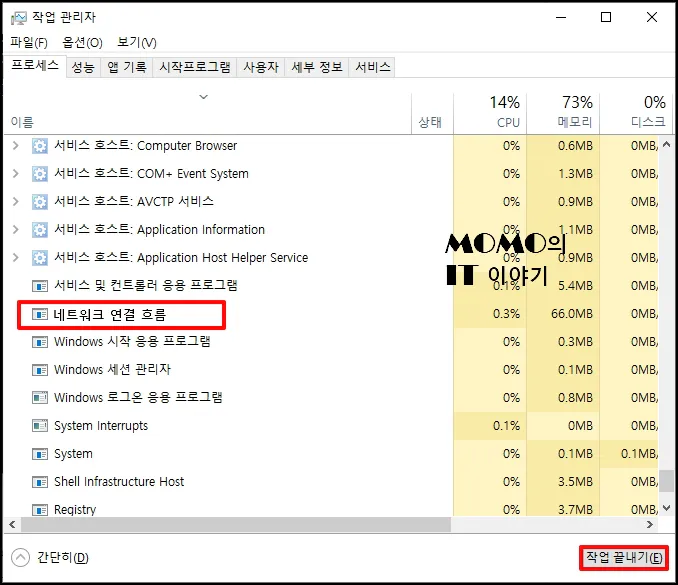Click the horizontal scrollbar thumb
Screen dimensions: 678x585
236,525
